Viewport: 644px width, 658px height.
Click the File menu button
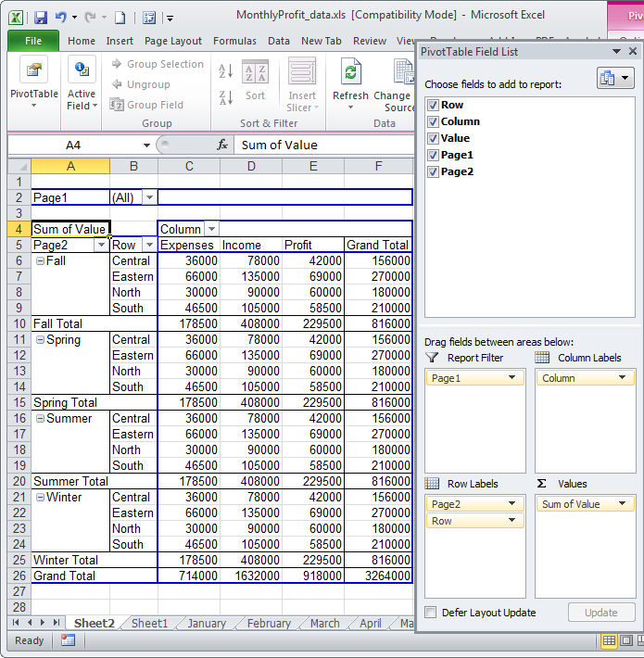[x=32, y=41]
